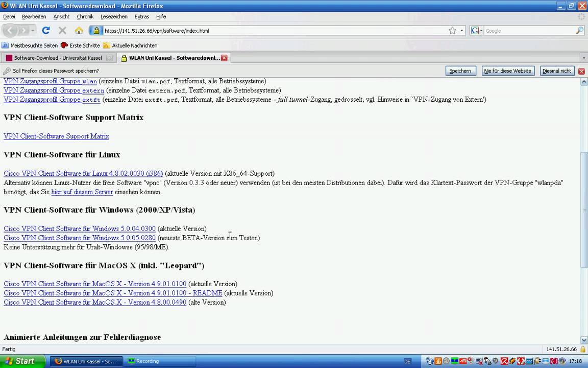
Task: Download Cisco VPN Client Windows 5.0.05.0280 beta
Action: click(x=80, y=238)
